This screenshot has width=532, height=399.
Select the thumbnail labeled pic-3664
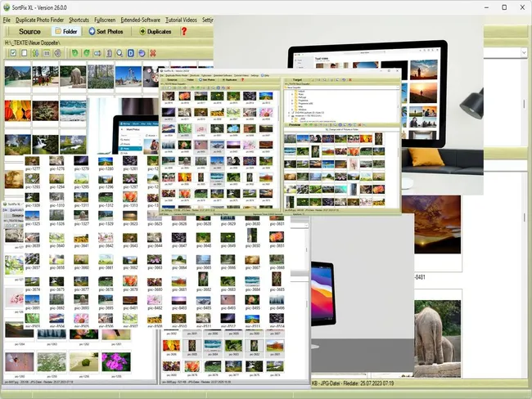[178, 262]
